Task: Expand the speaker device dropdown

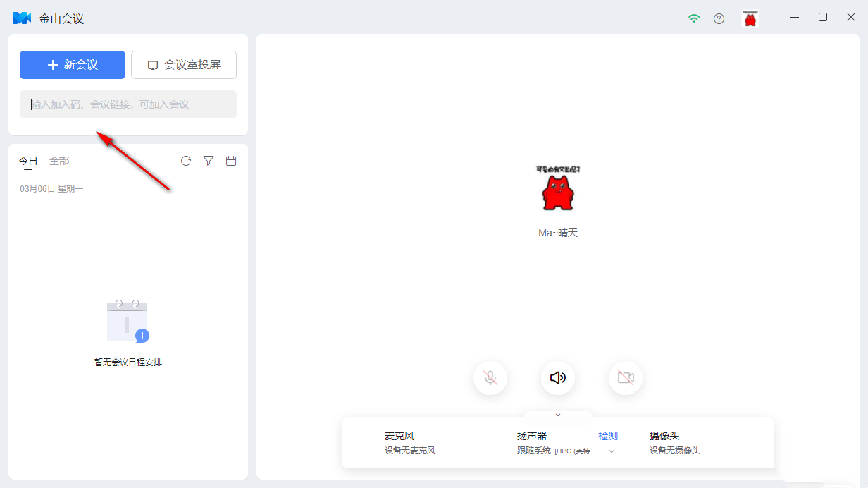Action: pos(612,451)
